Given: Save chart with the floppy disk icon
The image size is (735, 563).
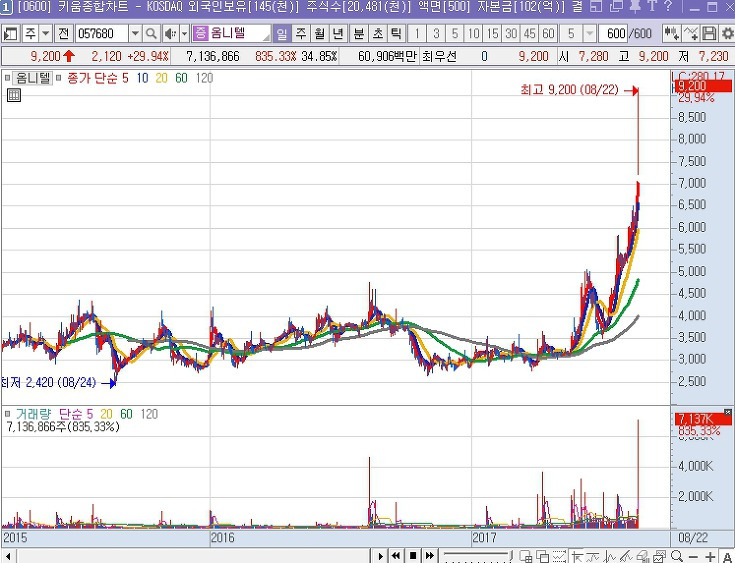Looking at the screenshot, I should (x=710, y=34).
